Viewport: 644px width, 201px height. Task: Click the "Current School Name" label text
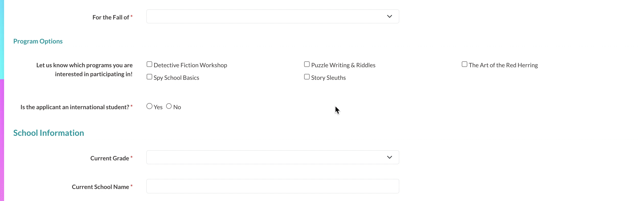pos(100,187)
